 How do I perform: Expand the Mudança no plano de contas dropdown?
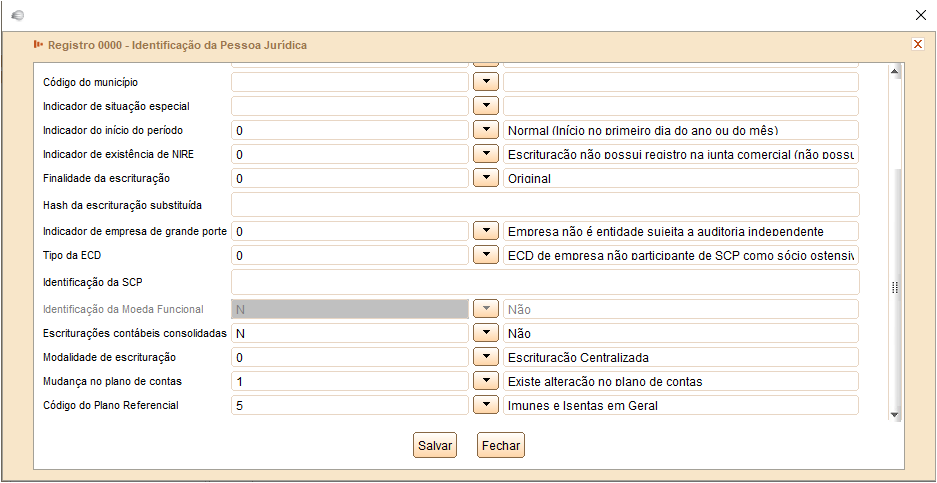(x=485, y=381)
